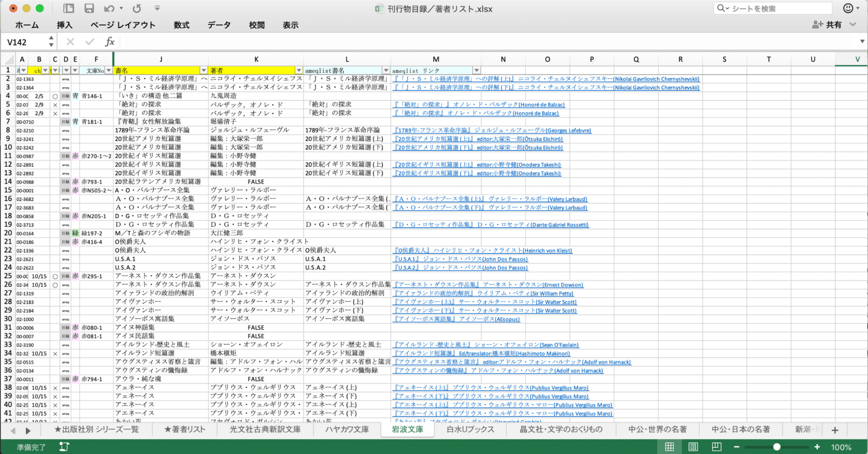The image size is (868, 454).
Task: Open the Customize Quick Access Toolbar dropdown
Action: [157, 8]
